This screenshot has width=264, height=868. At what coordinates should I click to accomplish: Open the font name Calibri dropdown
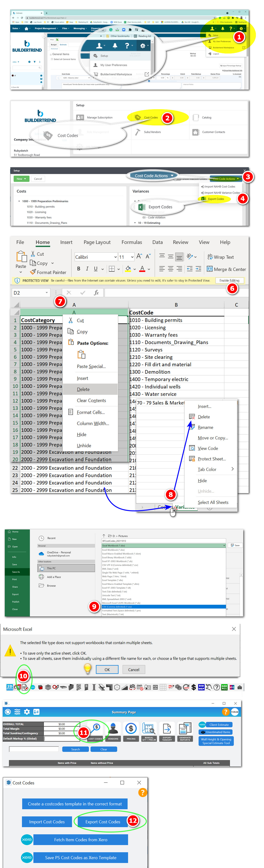(115, 257)
